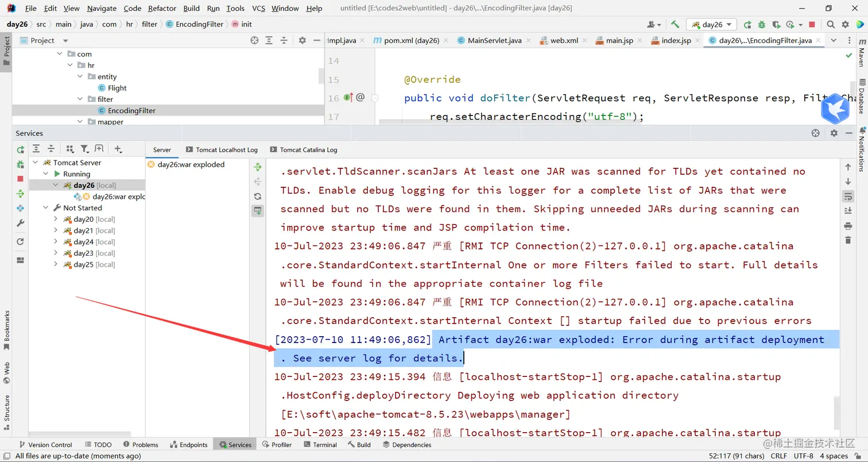Stop the running server from top toolbar
The image size is (868, 462).
[x=812, y=25]
